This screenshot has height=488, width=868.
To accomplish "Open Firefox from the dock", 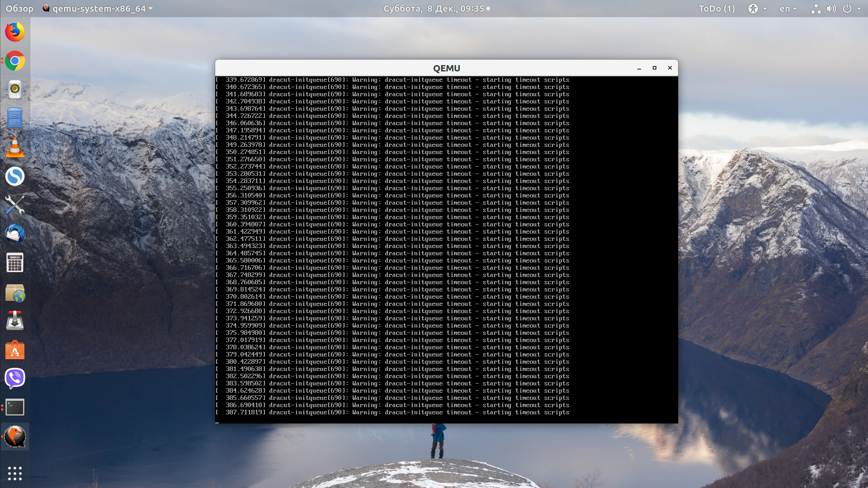I will pyautogui.click(x=15, y=32).
